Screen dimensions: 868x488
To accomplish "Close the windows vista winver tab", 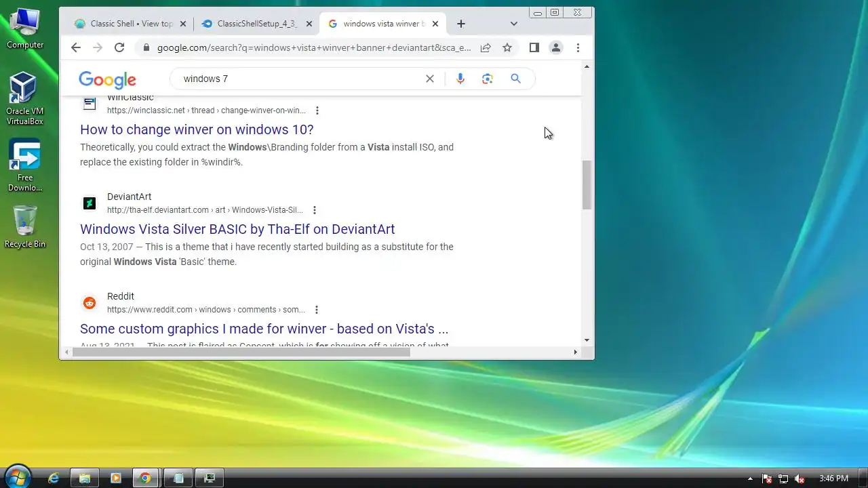I will 435,24.
